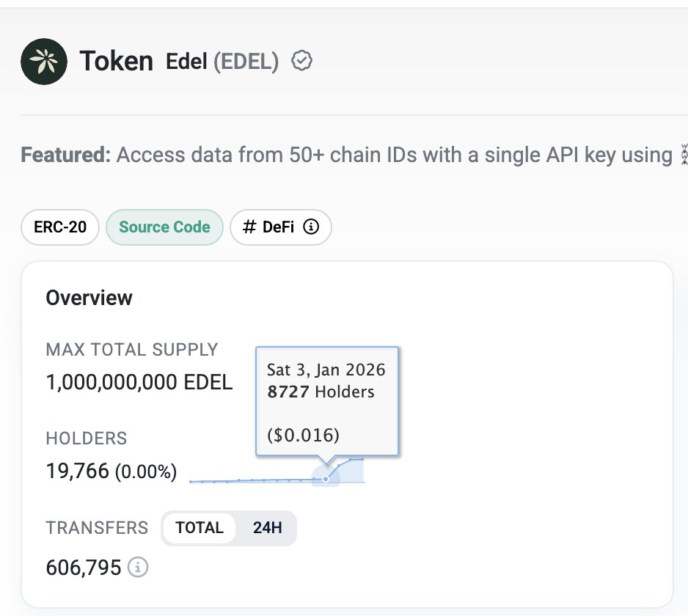Click the Overview card heading
The width and height of the screenshot is (688, 616).
pyautogui.click(x=89, y=298)
